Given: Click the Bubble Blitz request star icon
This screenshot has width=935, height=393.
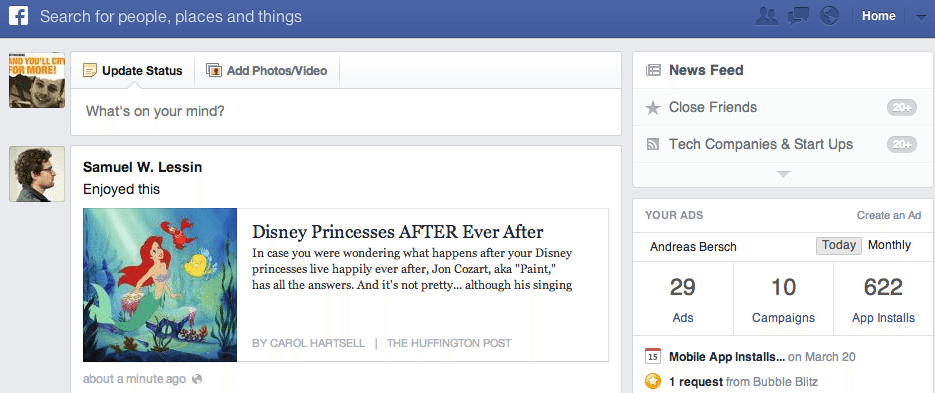Looking at the screenshot, I should [x=653, y=381].
